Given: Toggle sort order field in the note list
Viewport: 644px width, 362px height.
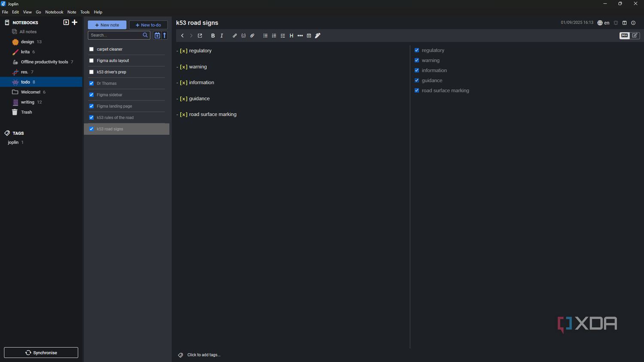Looking at the screenshot, I should click(157, 35).
